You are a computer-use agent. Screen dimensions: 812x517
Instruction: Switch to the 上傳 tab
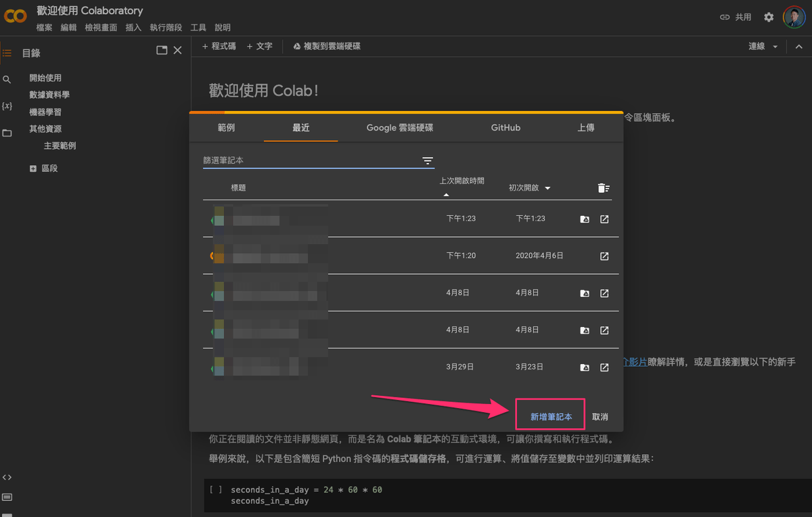click(x=586, y=127)
